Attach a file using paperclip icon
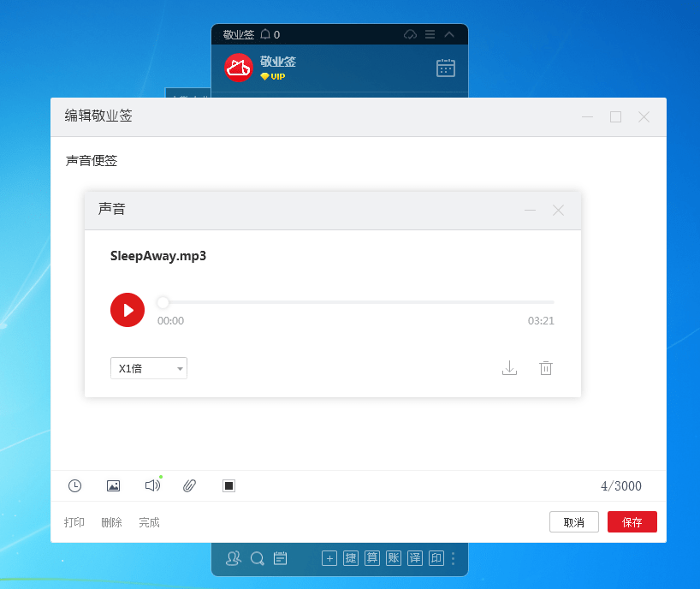This screenshot has height=589, width=700. (190, 486)
